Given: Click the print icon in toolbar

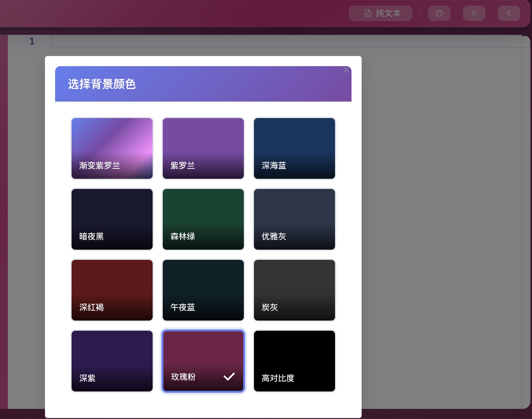Looking at the screenshot, I should click(439, 13).
